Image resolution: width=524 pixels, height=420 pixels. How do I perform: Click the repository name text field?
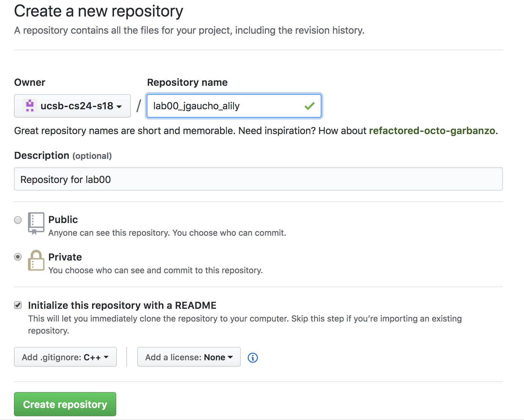click(233, 106)
